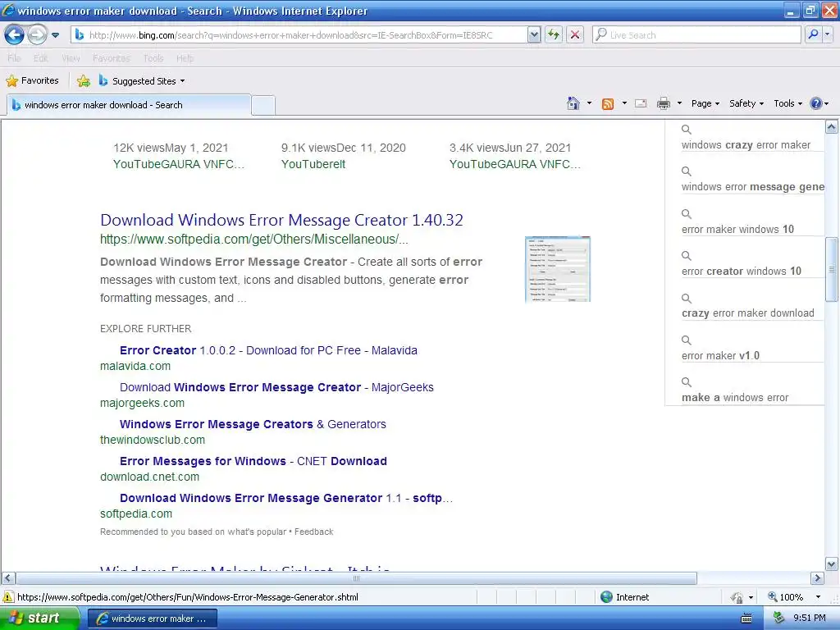Click the Bing icon in address bar
This screenshot has height=630, width=840.
[x=80, y=34]
